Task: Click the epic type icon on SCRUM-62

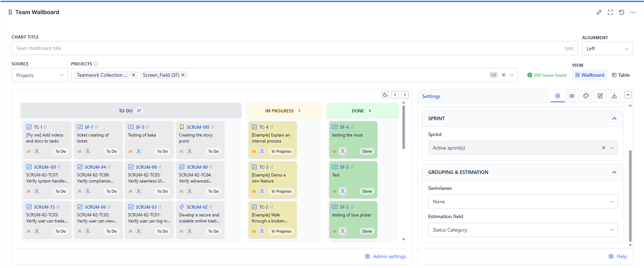Action: point(182,207)
